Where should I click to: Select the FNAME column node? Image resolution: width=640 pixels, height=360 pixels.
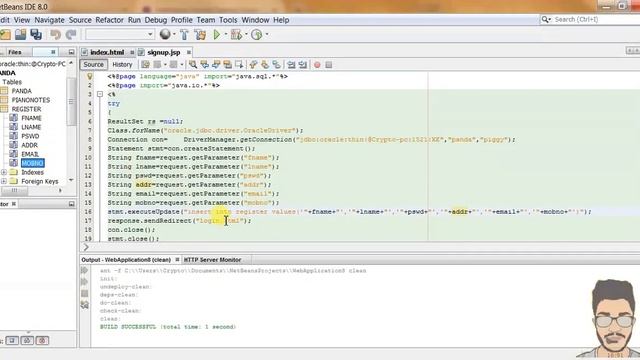pos(31,118)
